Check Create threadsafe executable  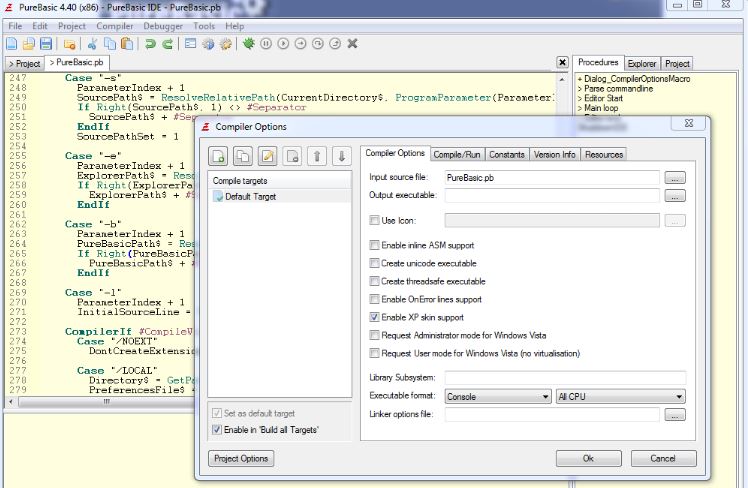[x=374, y=281]
